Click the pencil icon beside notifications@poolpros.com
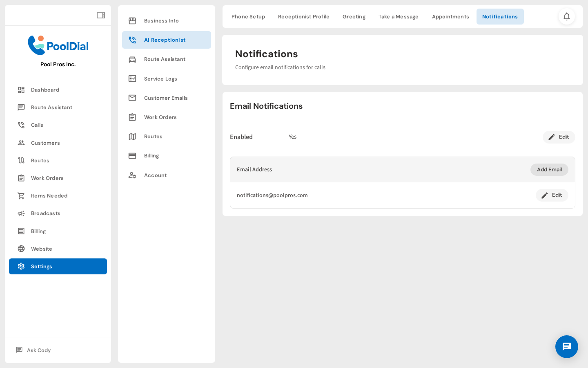Image resolution: width=588 pixels, height=368 pixels. point(544,195)
